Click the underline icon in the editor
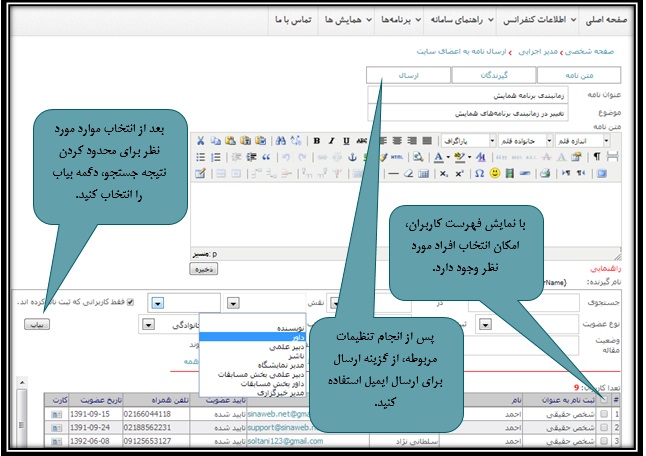Screen dimensions: 646x456 pyautogui.click(x=345, y=141)
